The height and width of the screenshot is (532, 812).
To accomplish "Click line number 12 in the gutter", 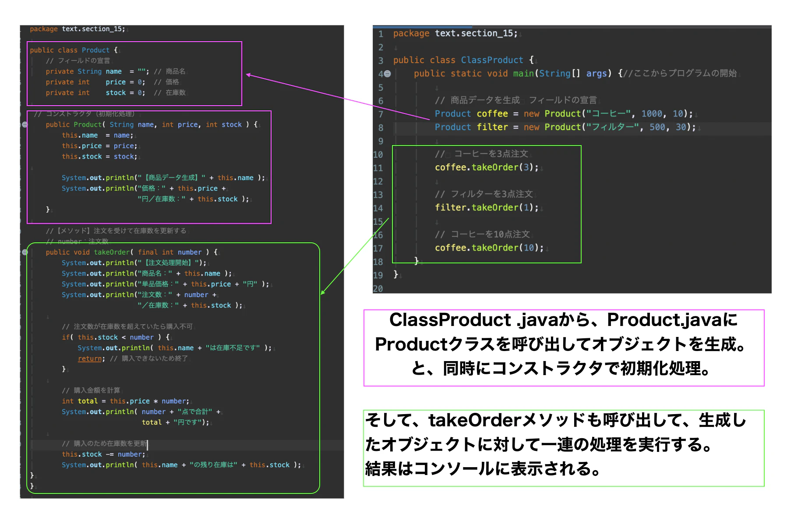I will point(378,181).
